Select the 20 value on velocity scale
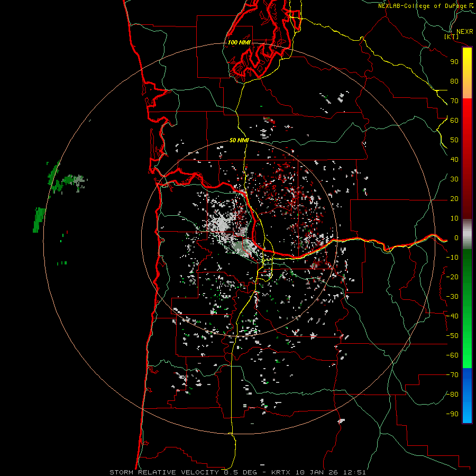The width and height of the screenshot is (476, 476). pos(454,199)
